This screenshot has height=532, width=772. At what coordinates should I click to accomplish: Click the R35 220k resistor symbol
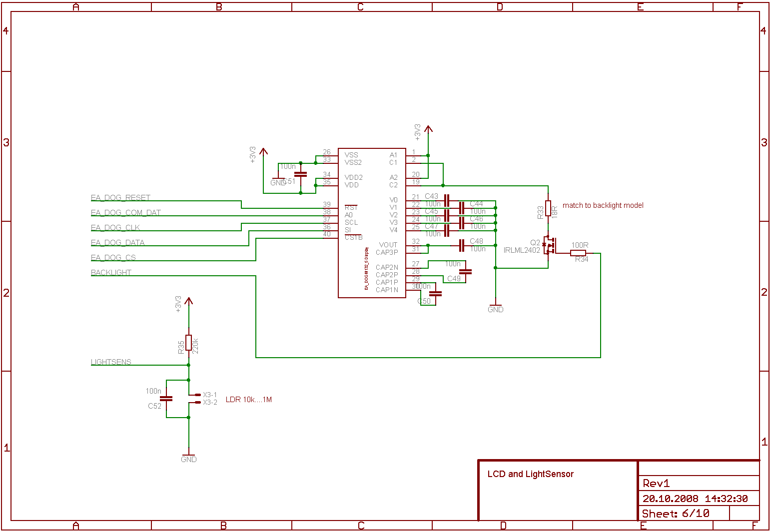tap(188, 343)
